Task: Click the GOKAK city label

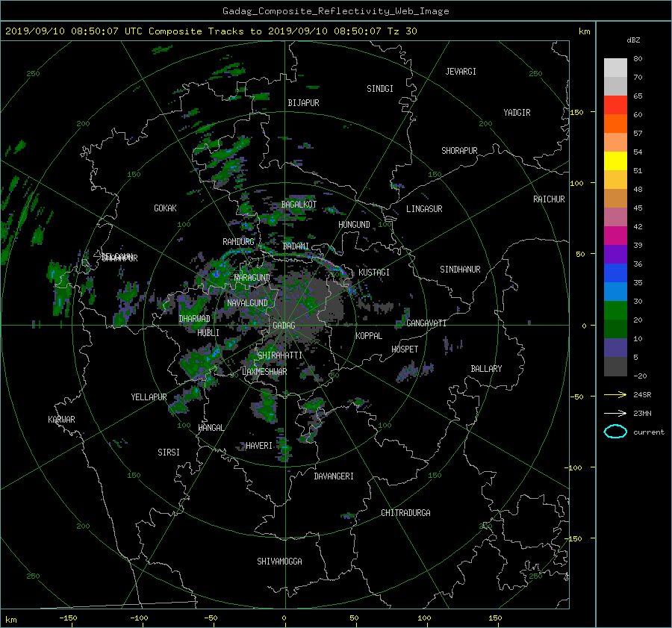Action: tap(165, 208)
